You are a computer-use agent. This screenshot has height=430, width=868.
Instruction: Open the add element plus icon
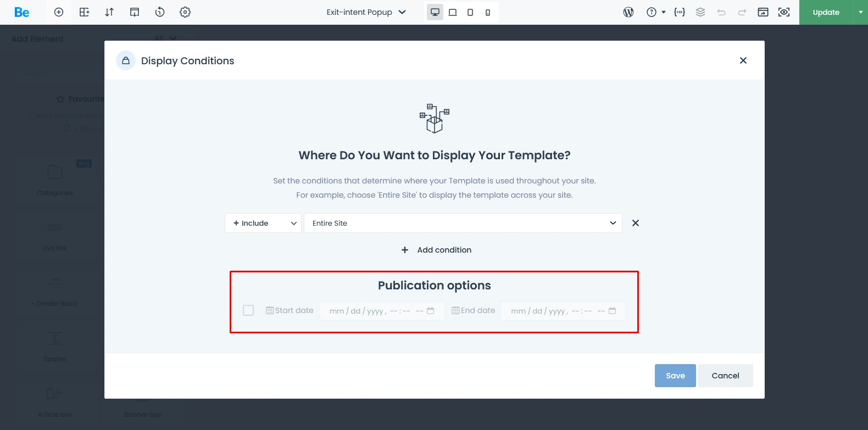[59, 12]
